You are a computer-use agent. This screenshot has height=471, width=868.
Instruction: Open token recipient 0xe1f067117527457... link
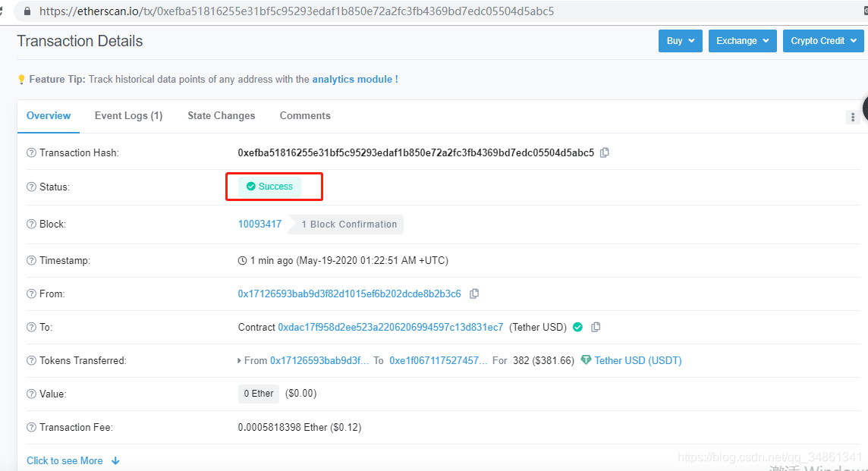(x=439, y=360)
